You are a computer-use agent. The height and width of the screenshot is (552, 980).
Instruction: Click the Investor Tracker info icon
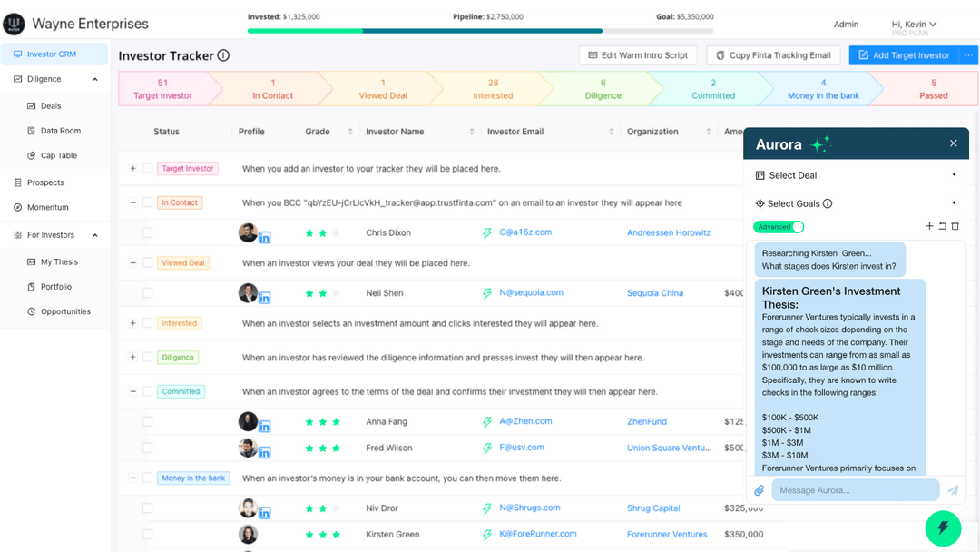tap(223, 55)
